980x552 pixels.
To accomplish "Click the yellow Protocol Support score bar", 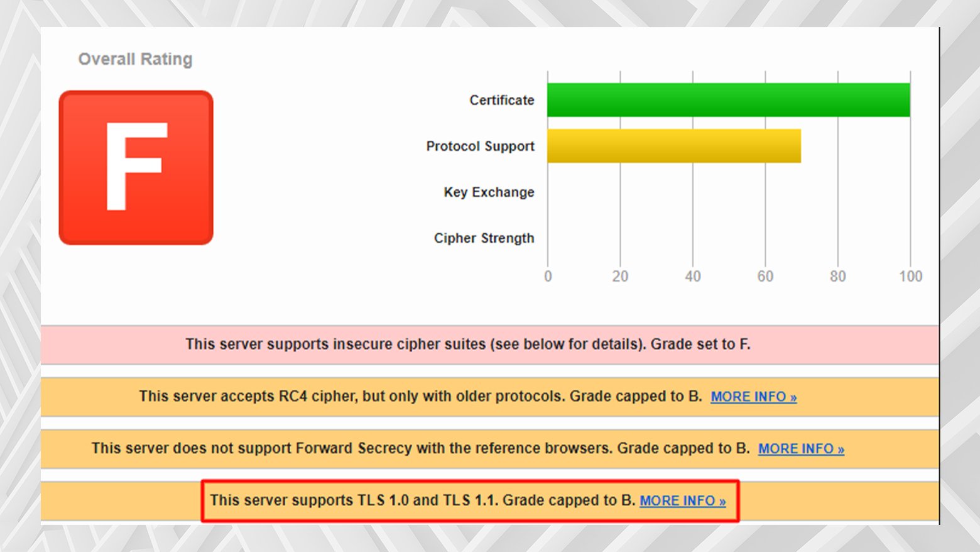I will click(674, 146).
